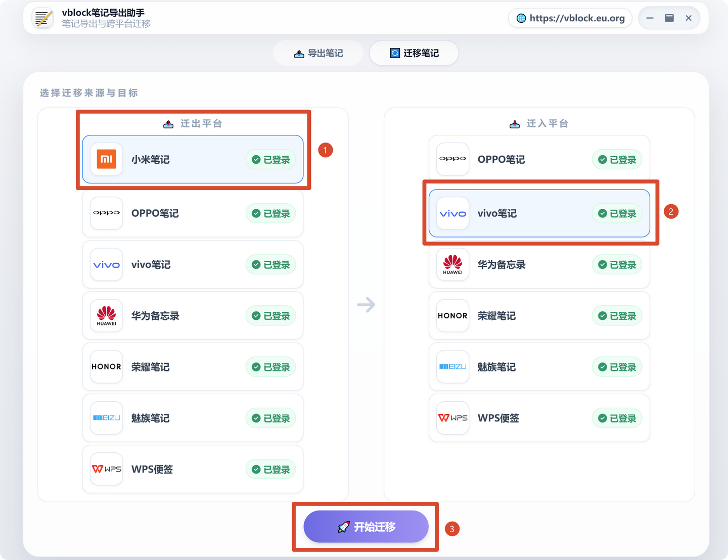The height and width of the screenshot is (560, 728).
Task: Click 已登录 badge on target 荣耀笔记
Action: [617, 315]
